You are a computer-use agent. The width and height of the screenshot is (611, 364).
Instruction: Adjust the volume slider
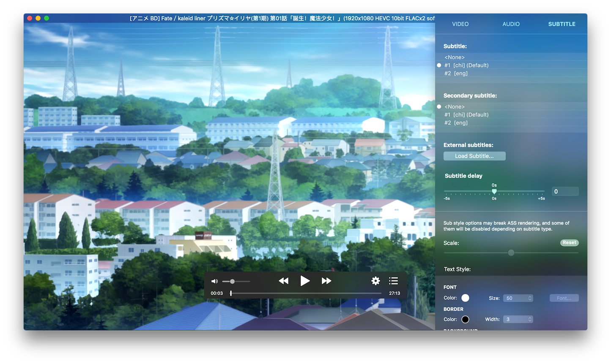point(236,281)
